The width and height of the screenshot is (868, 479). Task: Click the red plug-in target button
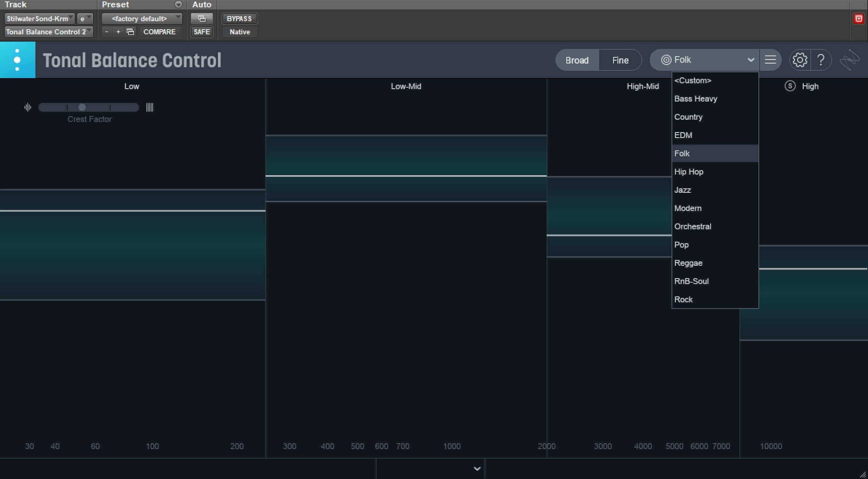859,19
